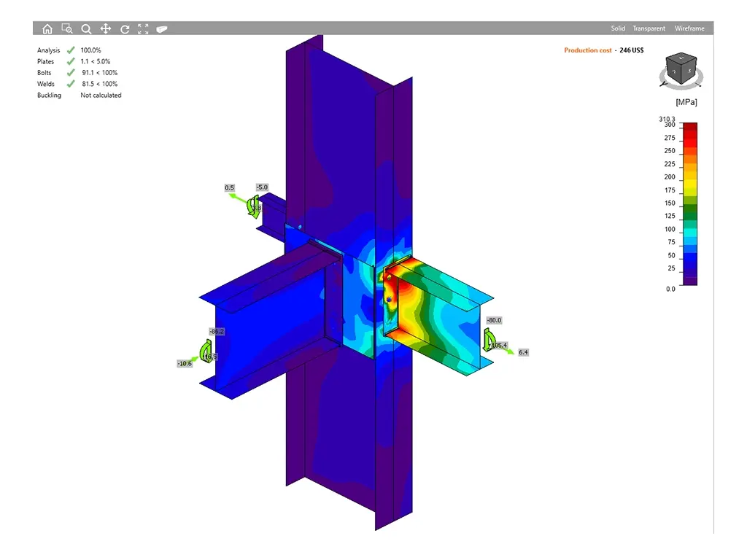Click the 105.4 moment label
Image resolution: width=747 pixels, height=560 pixels.
[x=499, y=345]
